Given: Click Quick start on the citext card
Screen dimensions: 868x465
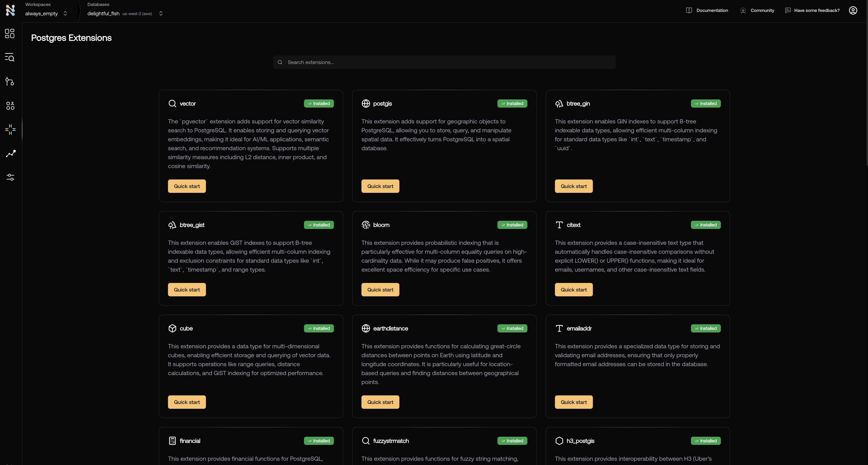Looking at the screenshot, I should pyautogui.click(x=574, y=290).
